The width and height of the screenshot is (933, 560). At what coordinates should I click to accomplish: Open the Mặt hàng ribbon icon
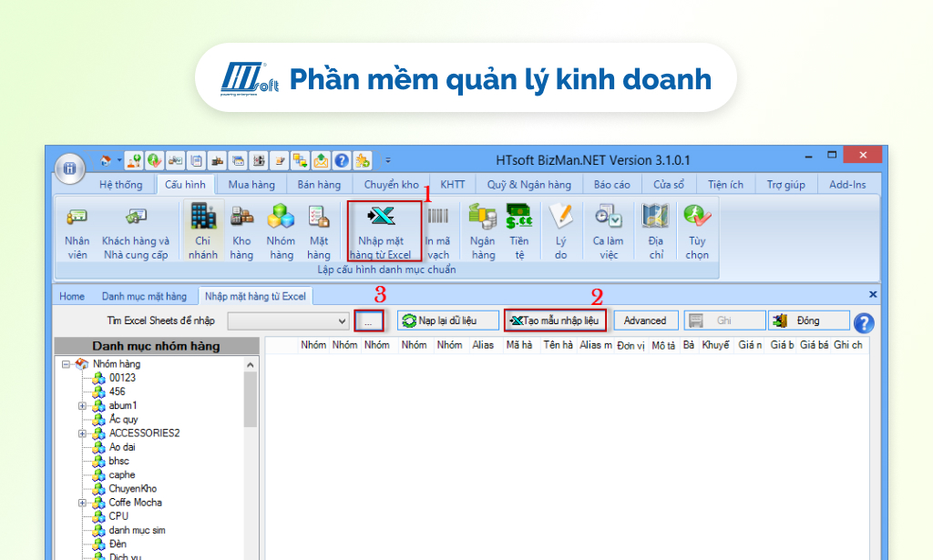click(318, 232)
